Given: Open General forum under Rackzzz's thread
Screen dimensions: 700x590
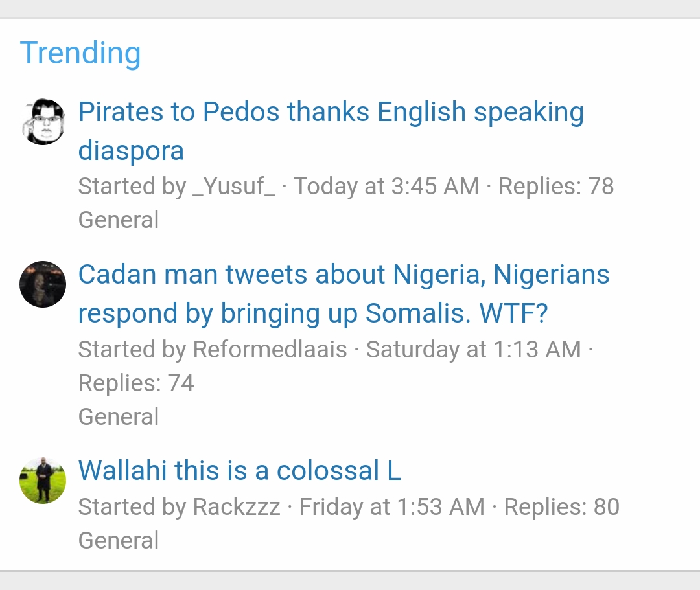Looking at the screenshot, I should [x=119, y=540].
